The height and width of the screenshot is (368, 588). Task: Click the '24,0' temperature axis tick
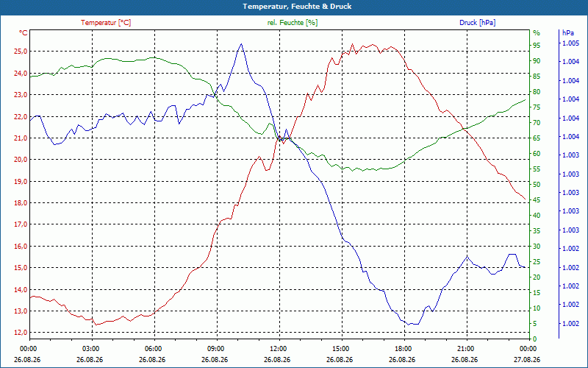coord(21,73)
